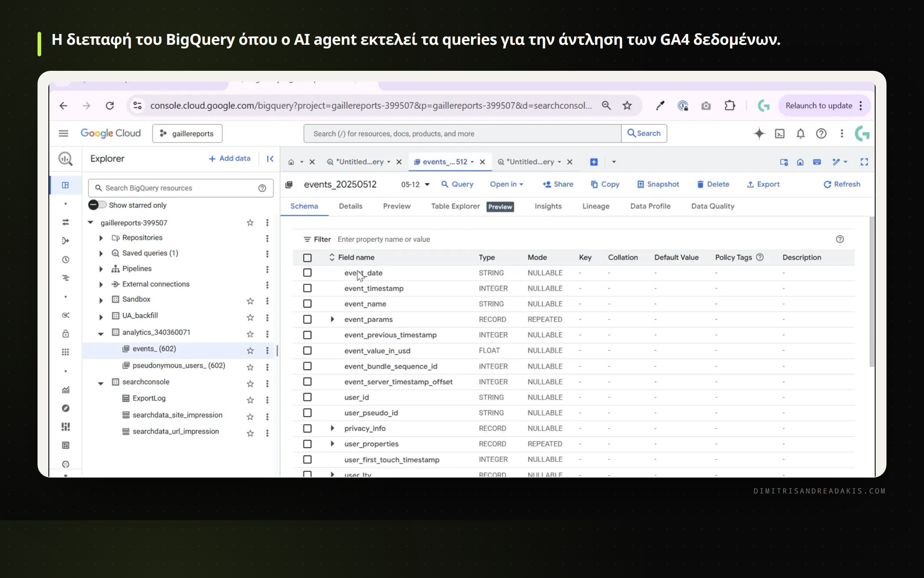Click the Export button
The height and width of the screenshot is (578, 924).
pos(763,184)
